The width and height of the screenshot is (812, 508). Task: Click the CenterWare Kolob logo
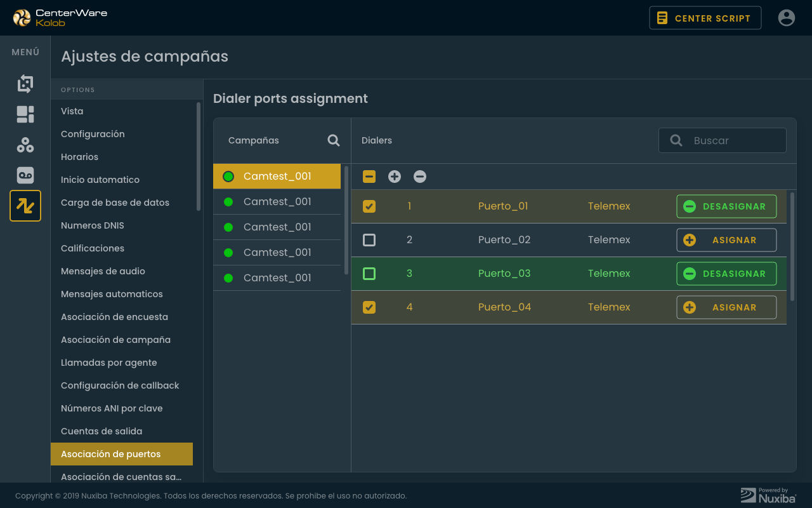(x=60, y=18)
